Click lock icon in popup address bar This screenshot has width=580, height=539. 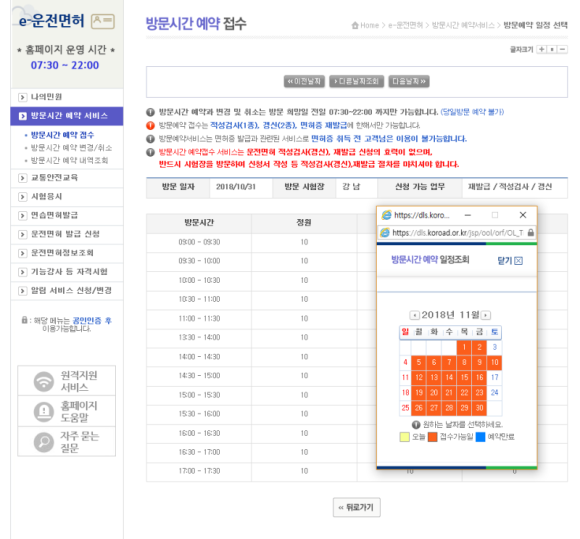point(530,233)
